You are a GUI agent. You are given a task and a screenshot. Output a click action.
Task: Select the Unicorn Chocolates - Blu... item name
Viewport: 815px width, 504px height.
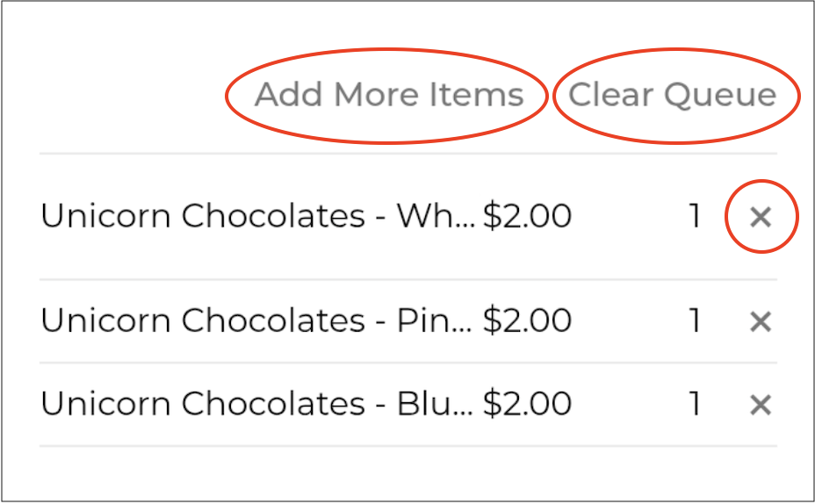pyautogui.click(x=257, y=404)
